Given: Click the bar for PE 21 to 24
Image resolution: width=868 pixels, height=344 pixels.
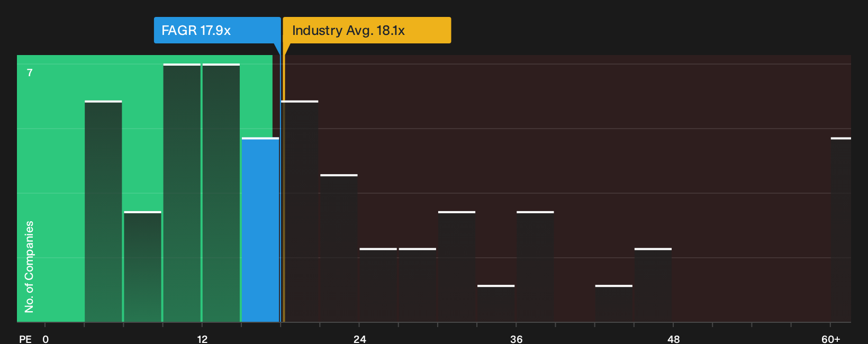Looking at the screenshot, I should click(339, 248).
